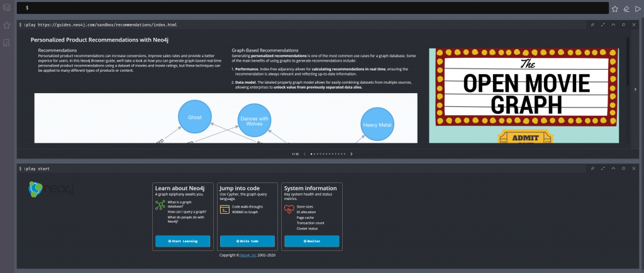The width and height of the screenshot is (644, 273).
Task: Click 'What is a graph database?' text
Action: 179,204
